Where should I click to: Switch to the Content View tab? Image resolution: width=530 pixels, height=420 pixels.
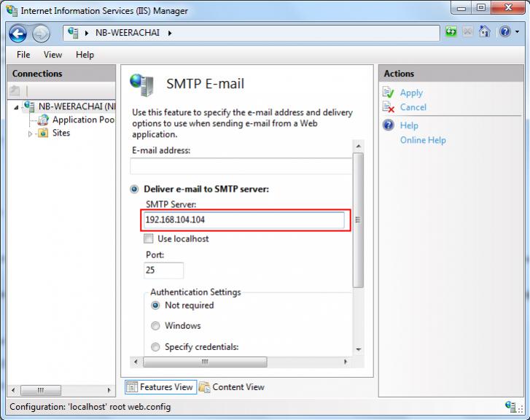coord(232,387)
